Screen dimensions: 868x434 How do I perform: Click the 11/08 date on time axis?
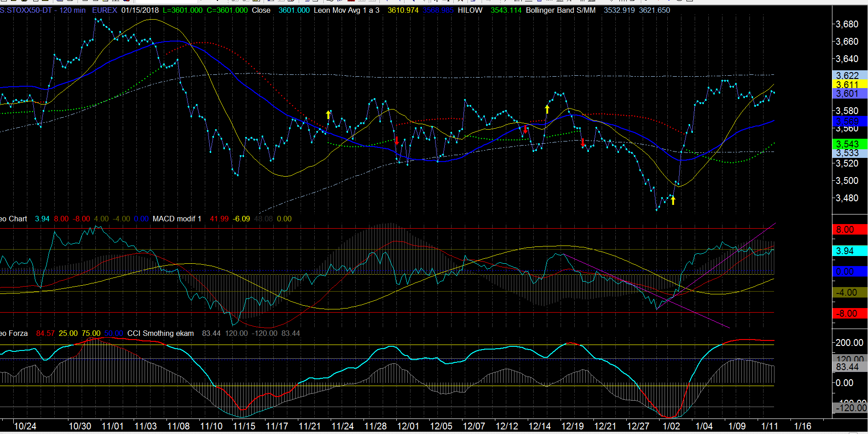pyautogui.click(x=178, y=426)
